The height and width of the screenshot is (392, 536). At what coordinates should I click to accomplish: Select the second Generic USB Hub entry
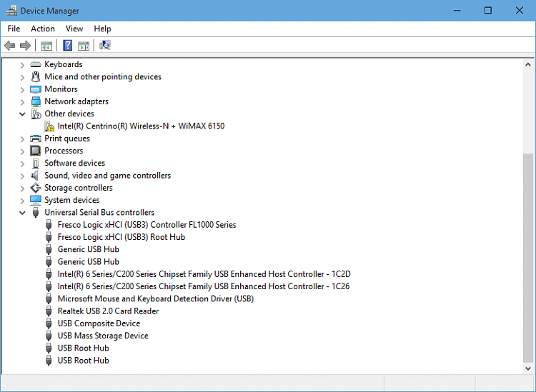pos(88,261)
